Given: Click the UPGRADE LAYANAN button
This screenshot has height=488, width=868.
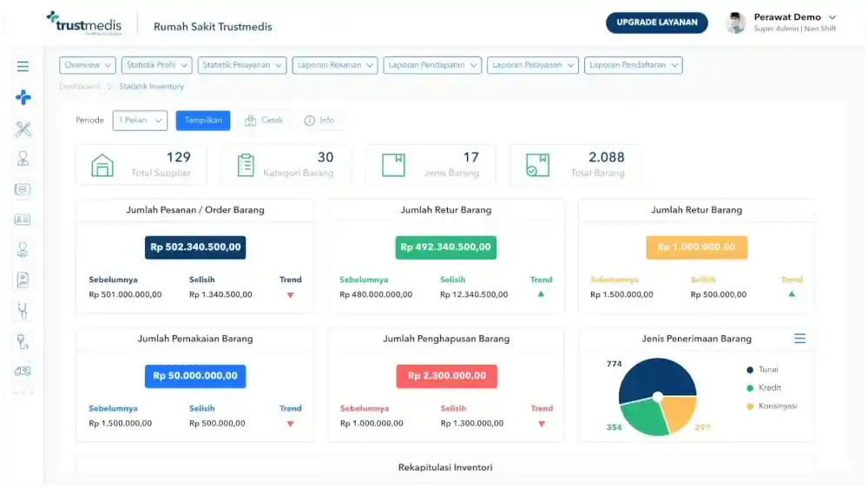Looking at the screenshot, I should pyautogui.click(x=656, y=23).
